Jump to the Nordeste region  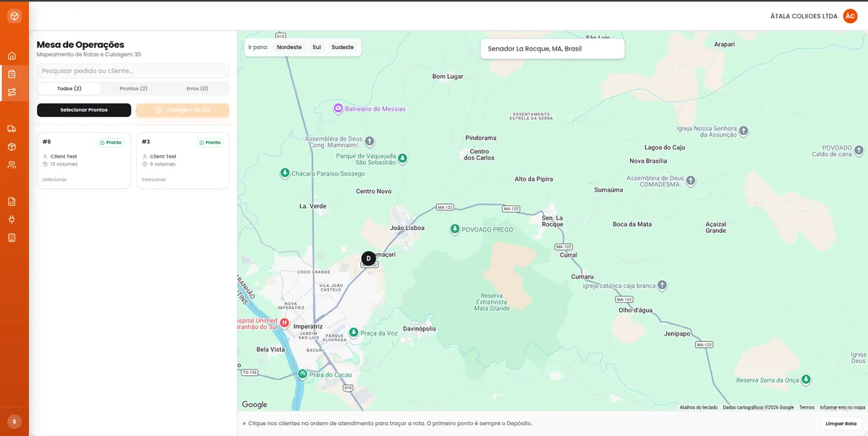pos(289,47)
